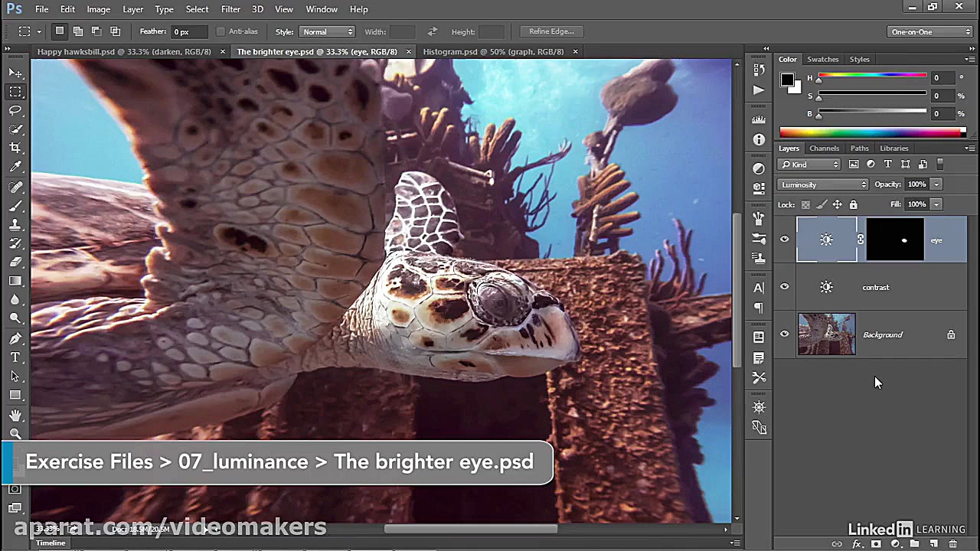Viewport: 980px width, 551px height.
Task: Select the Hand tool
Action: click(15, 415)
